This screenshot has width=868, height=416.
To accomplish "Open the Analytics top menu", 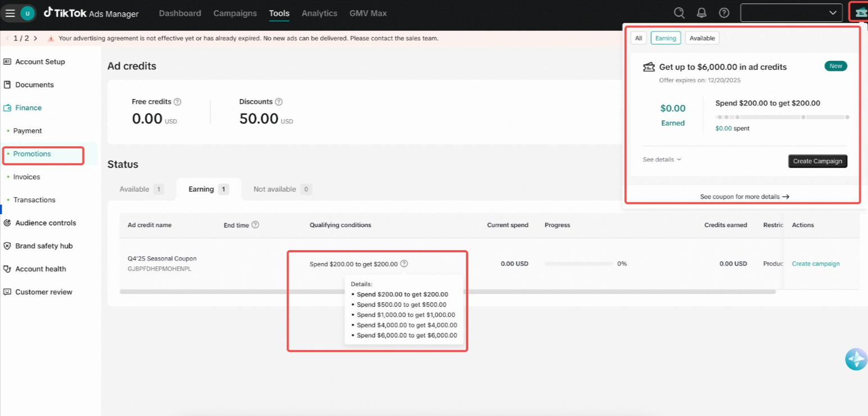I will click(x=320, y=13).
